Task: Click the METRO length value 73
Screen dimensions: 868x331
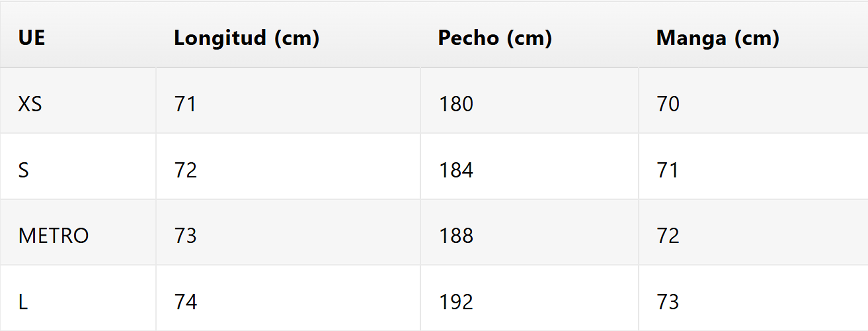Action: click(x=185, y=236)
